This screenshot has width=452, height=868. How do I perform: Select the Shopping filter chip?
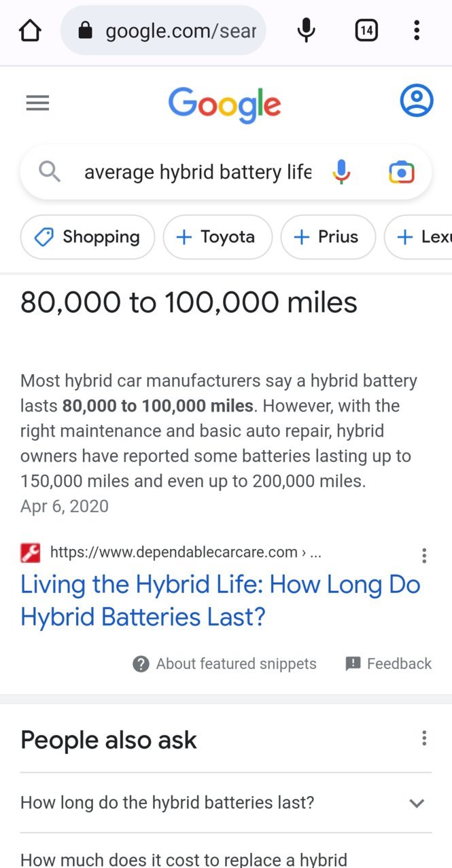(88, 237)
